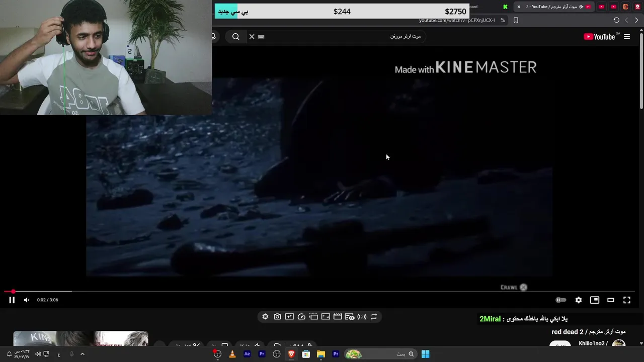Viewport: 644px width, 362px height.
Task: Click the taskbar search box
Action: pos(380,354)
